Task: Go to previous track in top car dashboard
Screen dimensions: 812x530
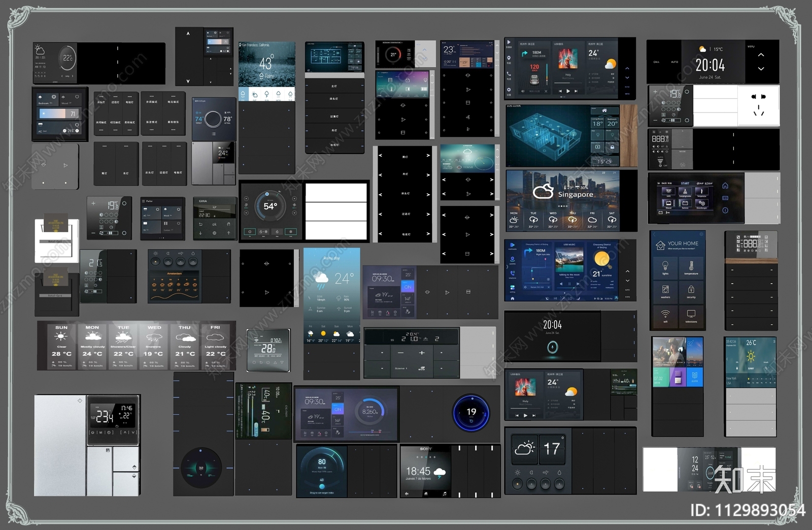Action: [x=560, y=91]
